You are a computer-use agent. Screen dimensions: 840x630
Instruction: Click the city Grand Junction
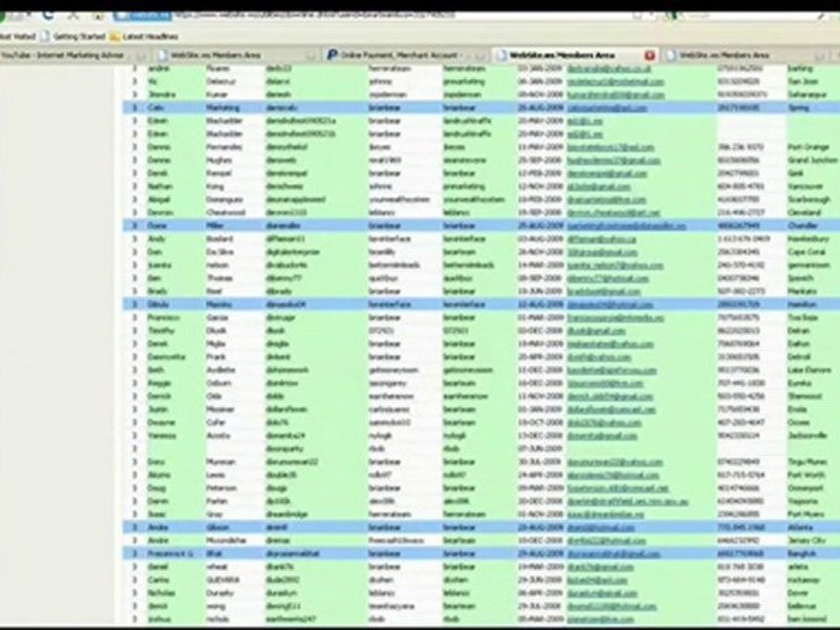(813, 160)
